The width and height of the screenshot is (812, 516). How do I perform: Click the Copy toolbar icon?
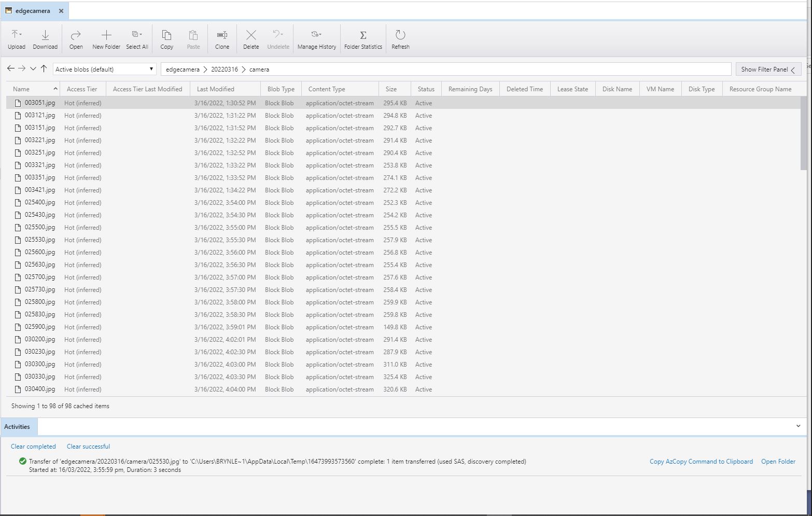(x=166, y=39)
